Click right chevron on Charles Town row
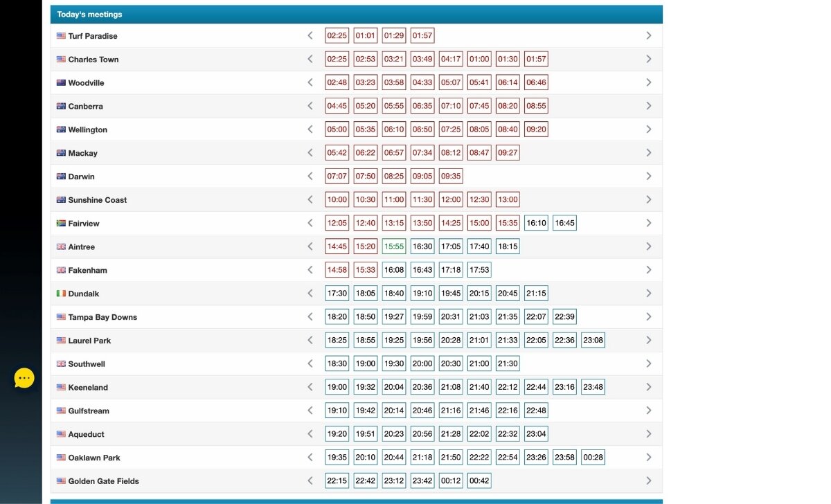Viewport: 831px width, 504px height. point(649,59)
